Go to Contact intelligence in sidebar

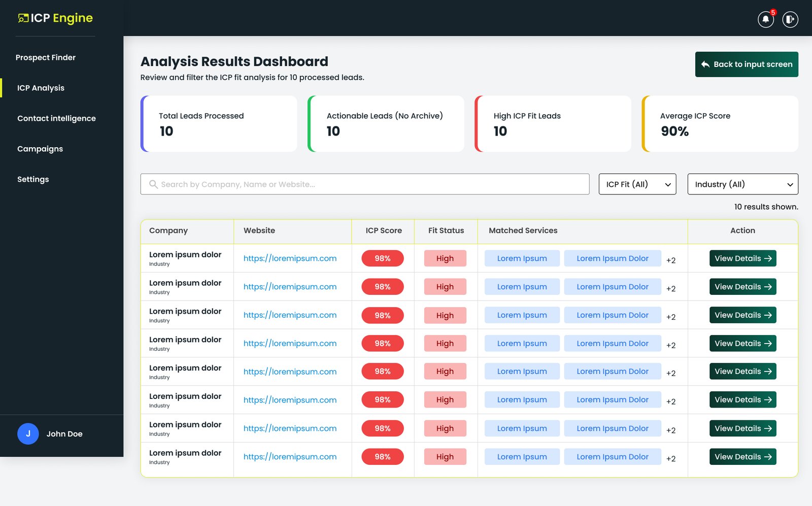pos(56,118)
